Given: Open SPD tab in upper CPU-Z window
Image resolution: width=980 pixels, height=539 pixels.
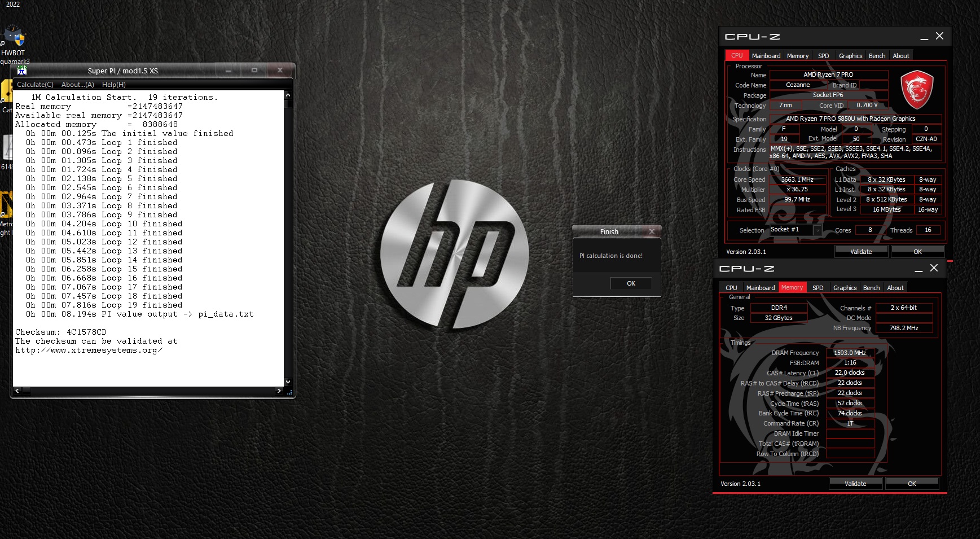Looking at the screenshot, I should [x=824, y=56].
